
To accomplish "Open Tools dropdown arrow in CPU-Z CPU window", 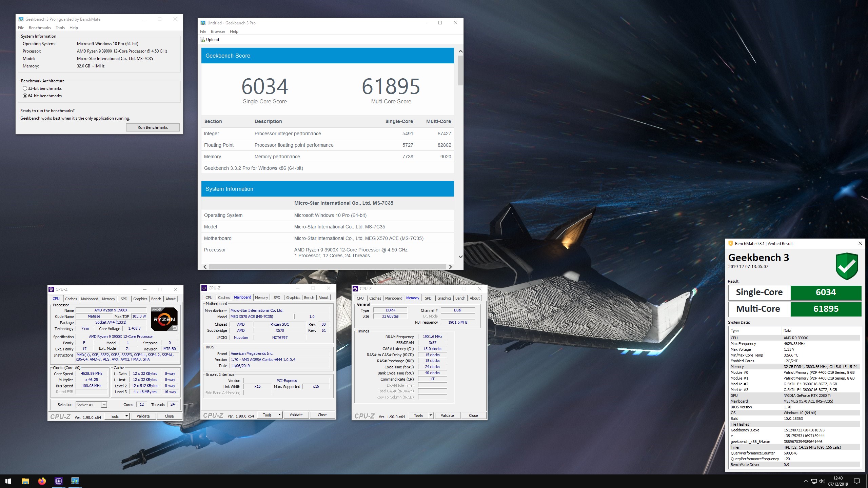I will click(x=126, y=416).
